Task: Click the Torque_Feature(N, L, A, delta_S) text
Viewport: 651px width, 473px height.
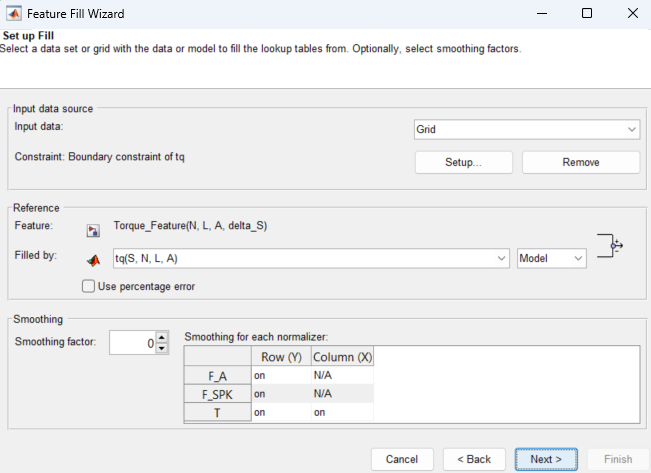Action: tap(190, 225)
